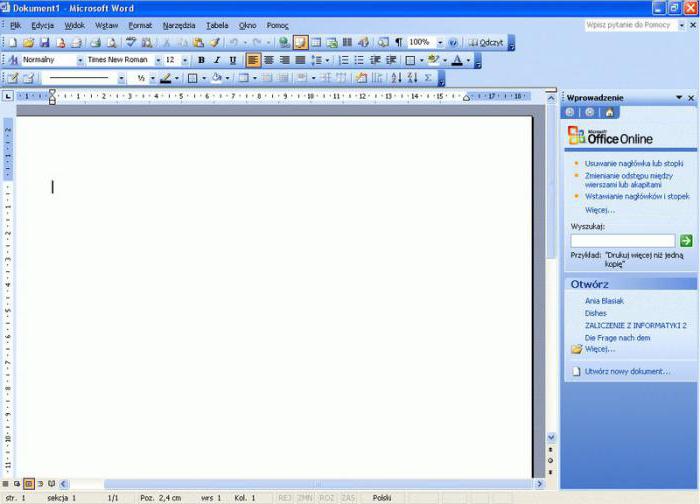
Task: Open the Usuwanie nagłówka lub stopki link
Action: coord(634,164)
